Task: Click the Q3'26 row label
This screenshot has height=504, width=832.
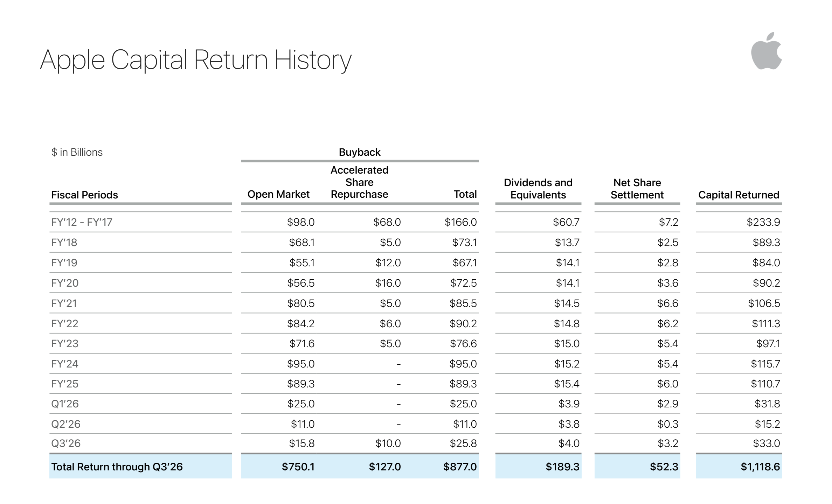Action: pos(66,443)
